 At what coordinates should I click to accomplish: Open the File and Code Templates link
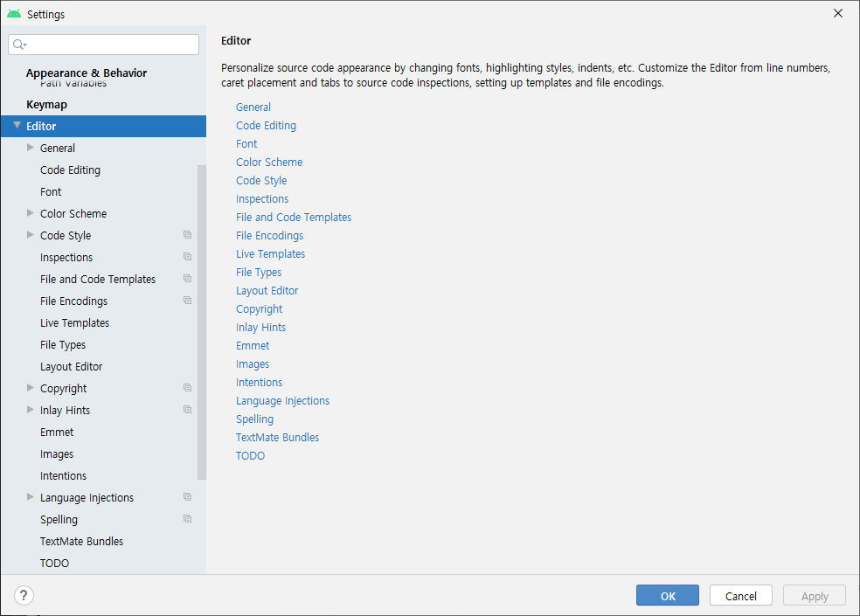(x=294, y=218)
